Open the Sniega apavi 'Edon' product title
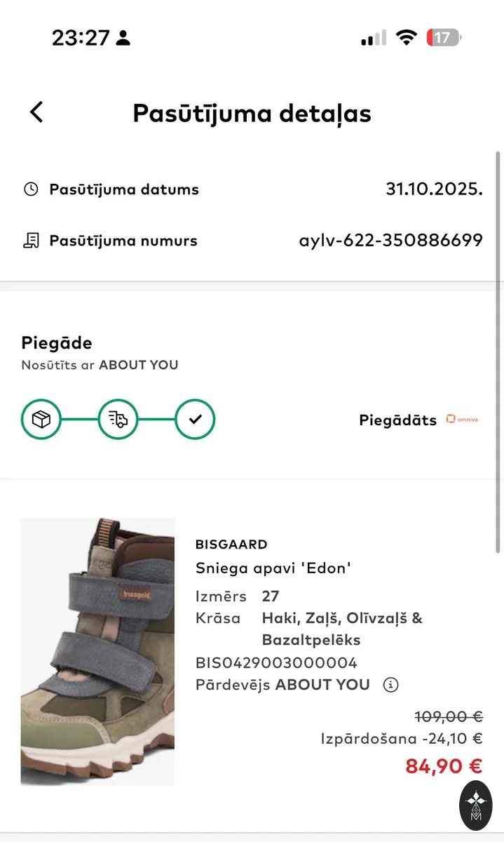This screenshot has height=842, width=504. pos(273,568)
